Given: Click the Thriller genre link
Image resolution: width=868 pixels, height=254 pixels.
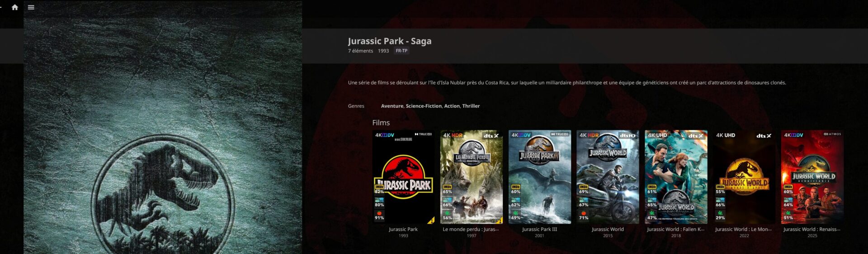Looking at the screenshot, I should [471, 106].
